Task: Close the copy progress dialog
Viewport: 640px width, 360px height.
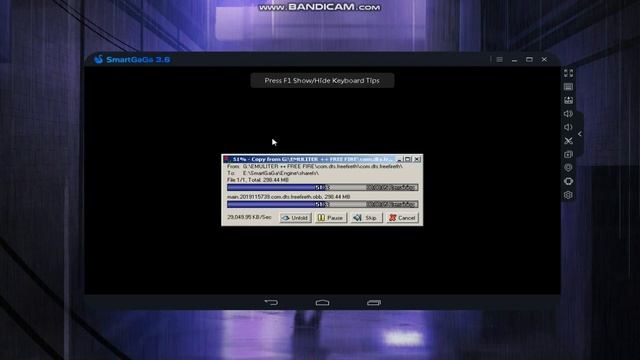Action: [417, 159]
